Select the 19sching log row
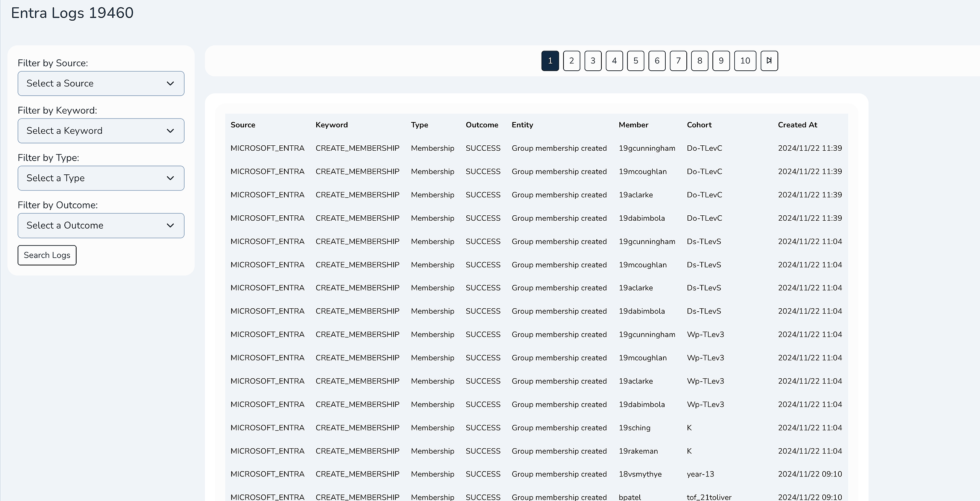 point(634,428)
